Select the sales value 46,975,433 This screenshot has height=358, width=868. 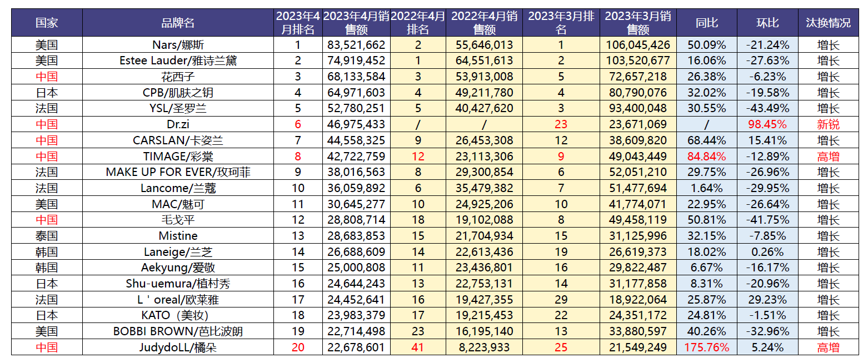coord(356,125)
